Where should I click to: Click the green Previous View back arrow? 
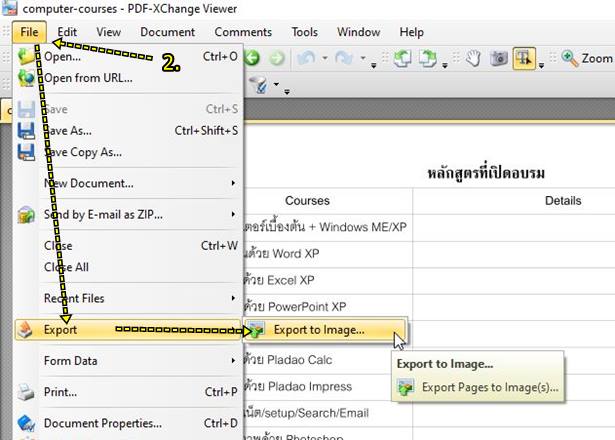pyautogui.click(x=253, y=58)
